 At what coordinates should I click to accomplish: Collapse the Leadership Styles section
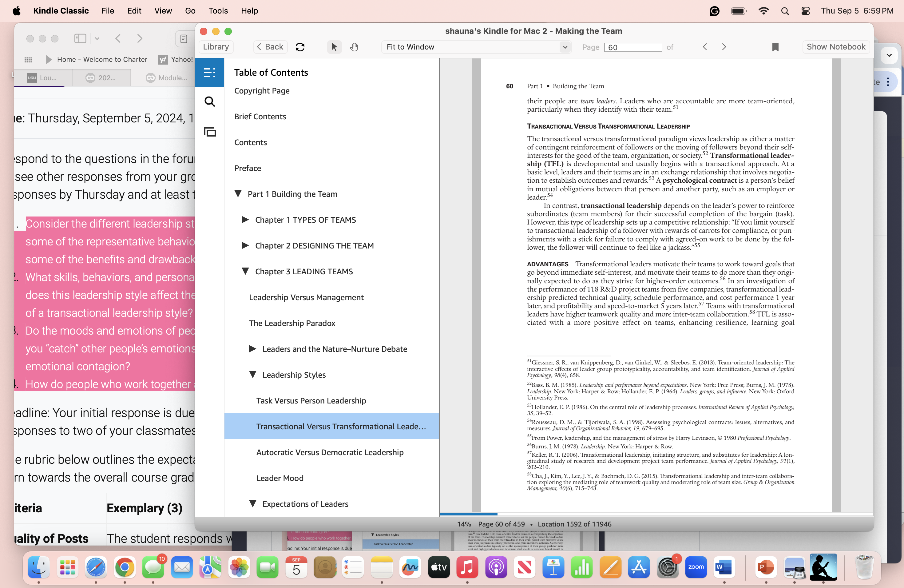pyautogui.click(x=252, y=375)
